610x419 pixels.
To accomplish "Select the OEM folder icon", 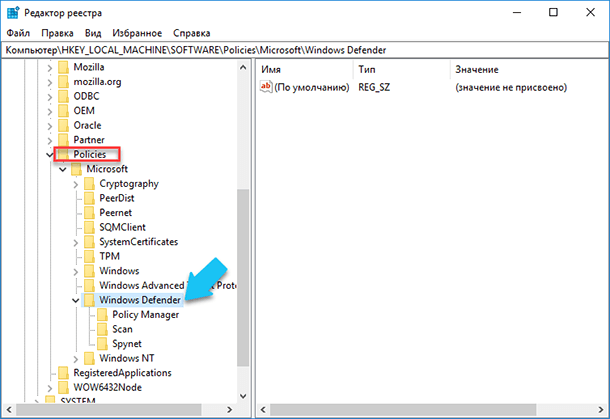I will 63,111.
